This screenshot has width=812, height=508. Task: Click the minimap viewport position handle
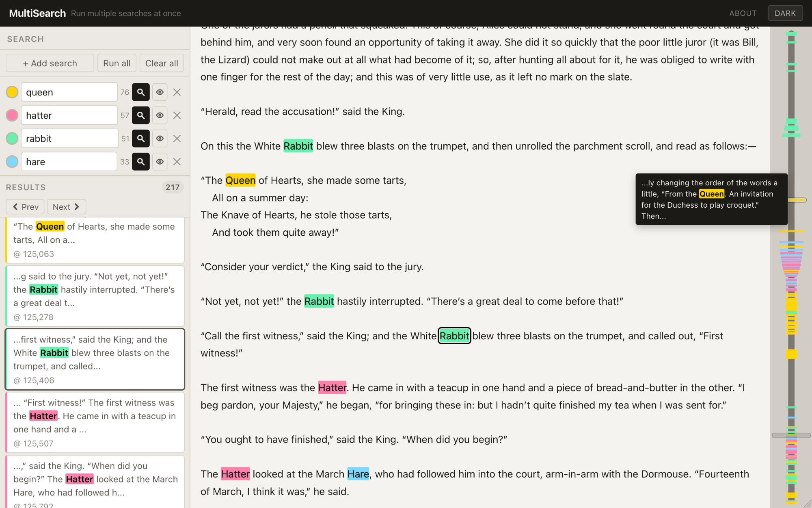pyautogui.click(x=791, y=435)
